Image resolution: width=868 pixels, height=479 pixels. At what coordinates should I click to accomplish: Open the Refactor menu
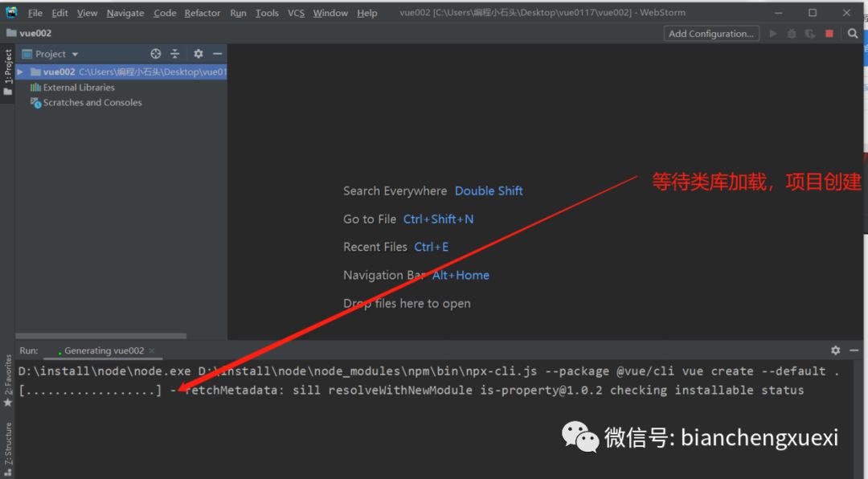coord(202,13)
